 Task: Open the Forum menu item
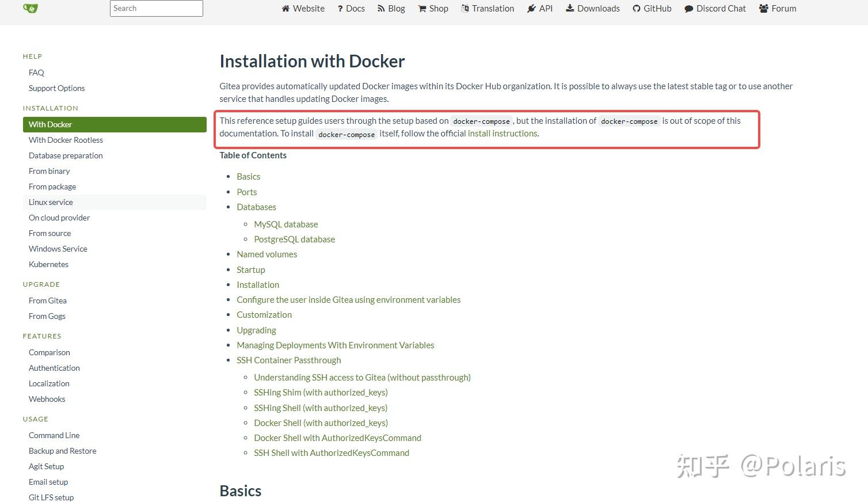[777, 9]
